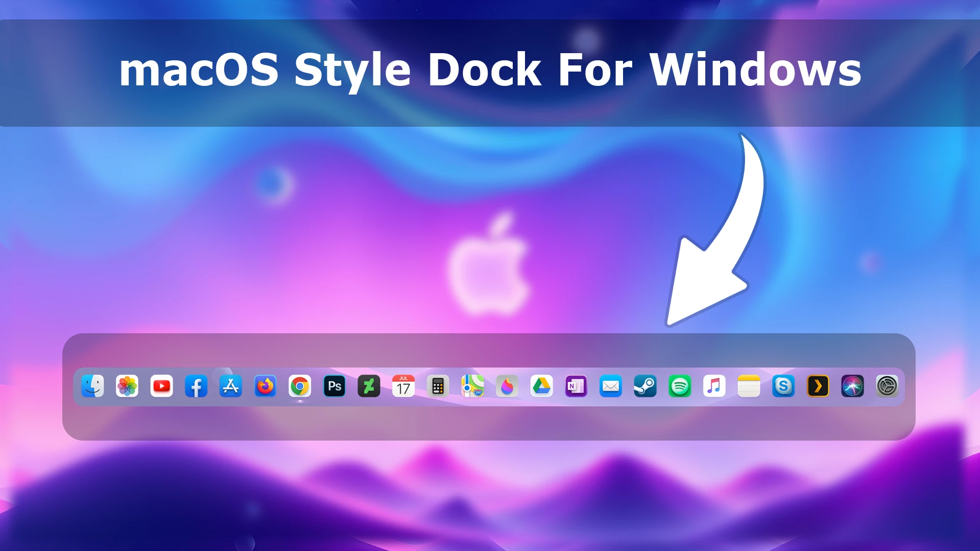Launch OneNote from the dock
Viewport: 980px width, 551px height.
pos(576,386)
